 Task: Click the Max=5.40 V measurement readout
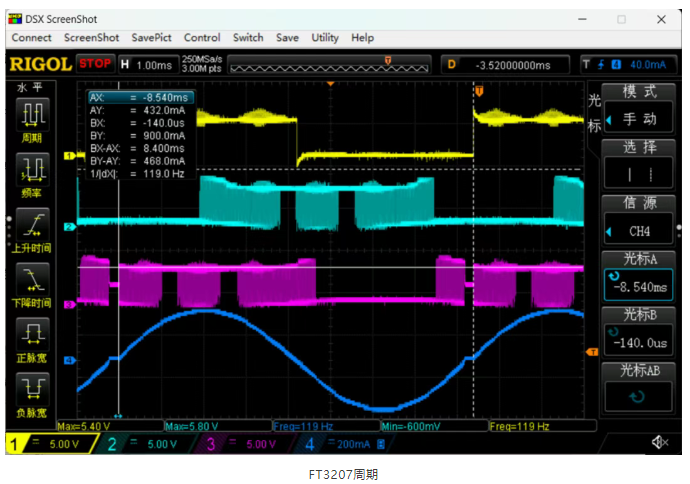pos(84,426)
